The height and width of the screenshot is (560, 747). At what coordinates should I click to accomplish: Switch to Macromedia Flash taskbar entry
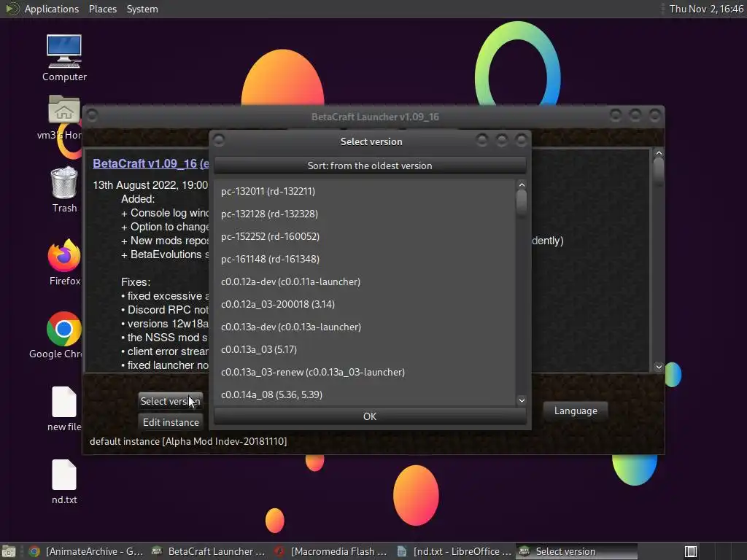[x=330, y=551]
